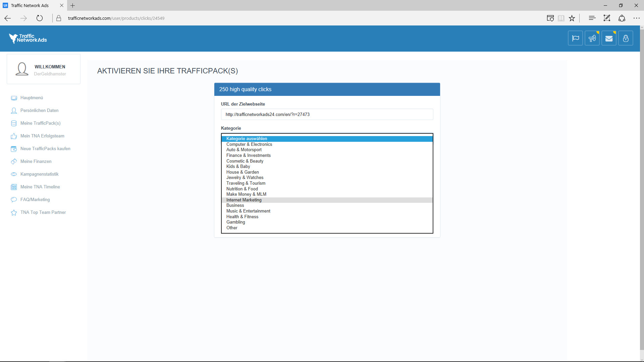Go to Meine TrafficPack(s) menu item
This screenshot has width=644, height=362.
[40, 123]
